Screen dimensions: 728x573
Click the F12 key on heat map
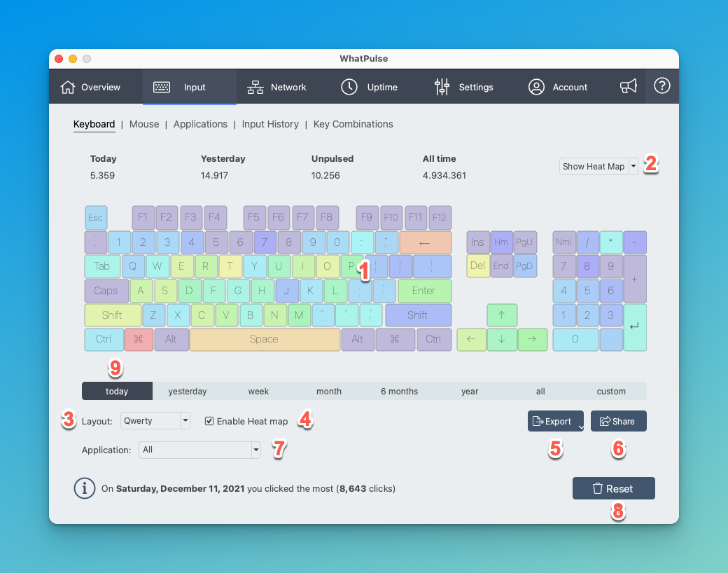pyautogui.click(x=440, y=217)
